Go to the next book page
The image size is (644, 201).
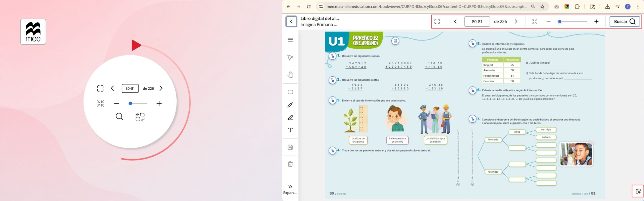(x=516, y=22)
